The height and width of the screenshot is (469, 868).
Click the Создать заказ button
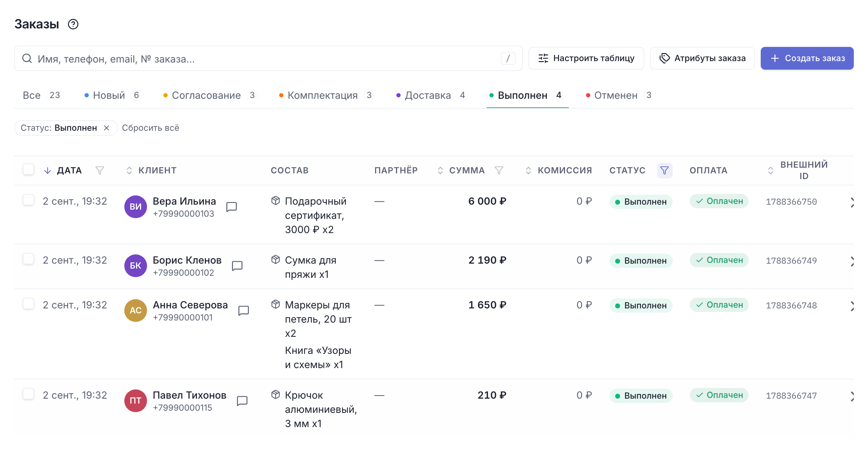807,58
